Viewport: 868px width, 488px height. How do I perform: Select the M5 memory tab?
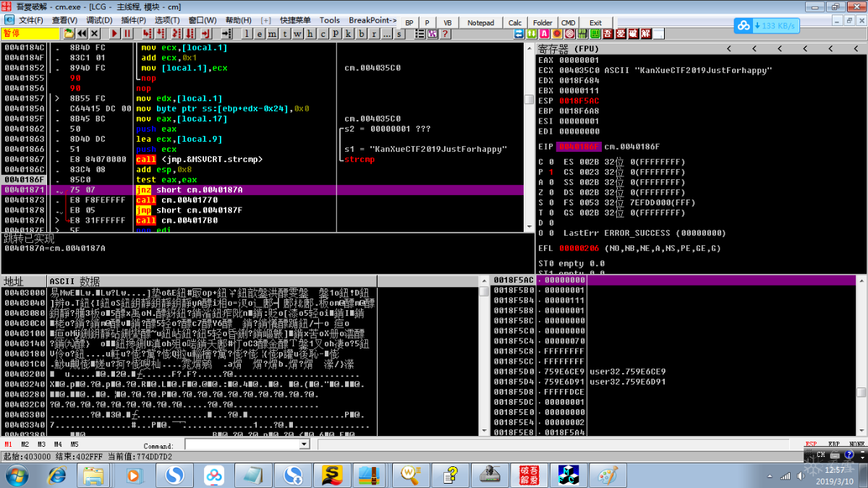(75, 444)
